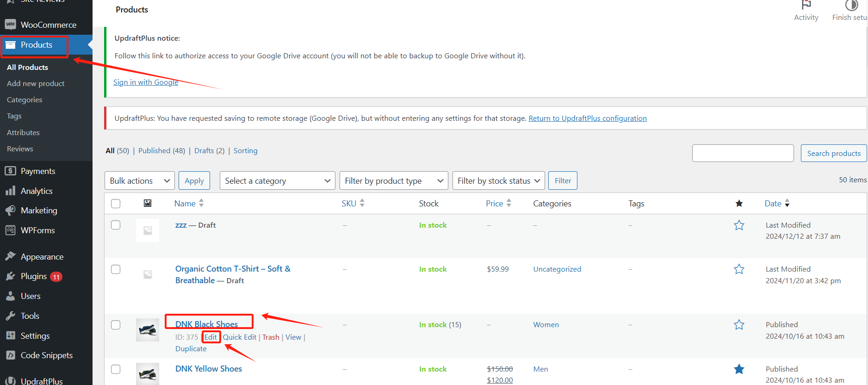Screen dimensions: 868x385
Task: Click the plugins update count badge 11
Action: click(56, 277)
